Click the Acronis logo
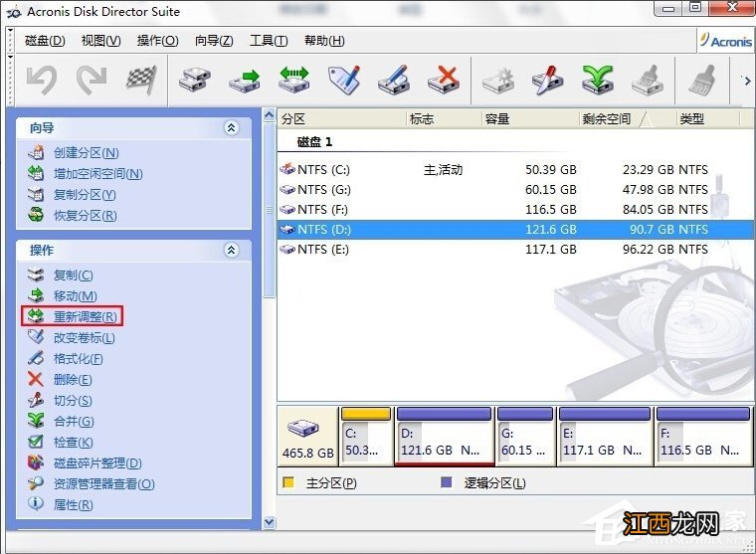This screenshot has width=756, height=554. (x=725, y=41)
